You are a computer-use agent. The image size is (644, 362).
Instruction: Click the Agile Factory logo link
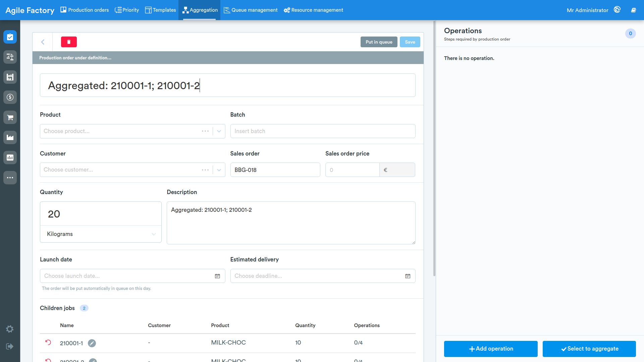pyautogui.click(x=30, y=10)
